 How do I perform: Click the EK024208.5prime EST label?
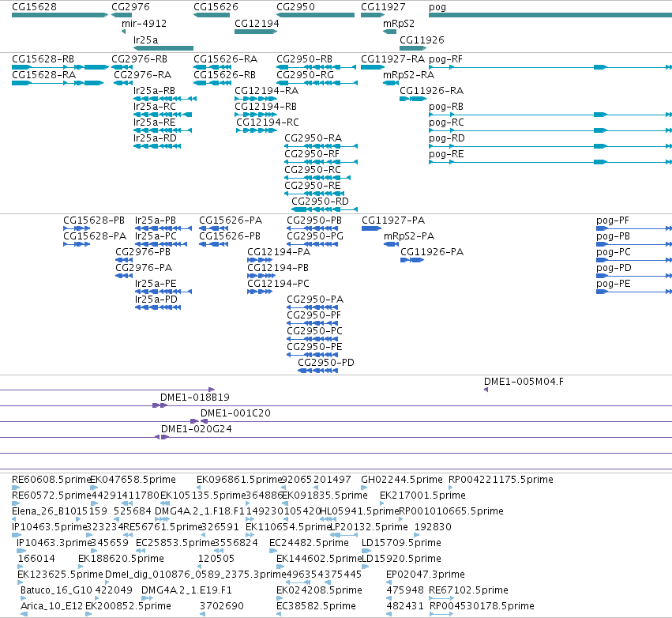[319, 590]
